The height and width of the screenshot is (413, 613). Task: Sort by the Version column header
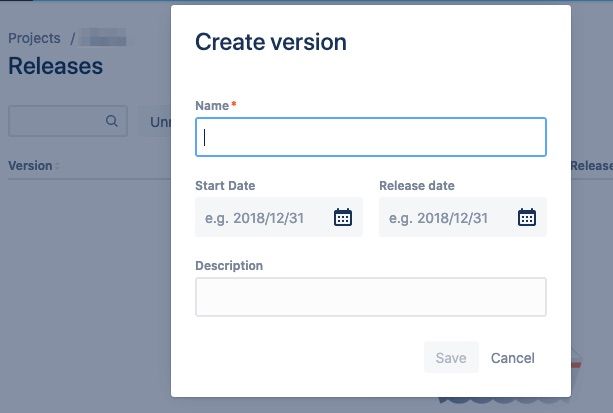tap(30, 166)
